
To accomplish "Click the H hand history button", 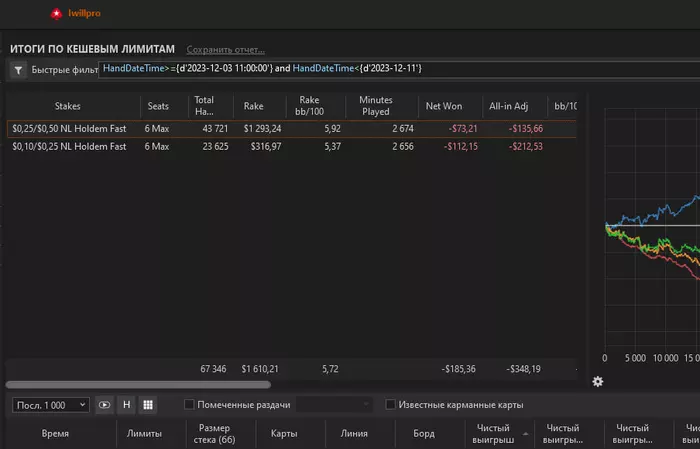I will point(126,405).
